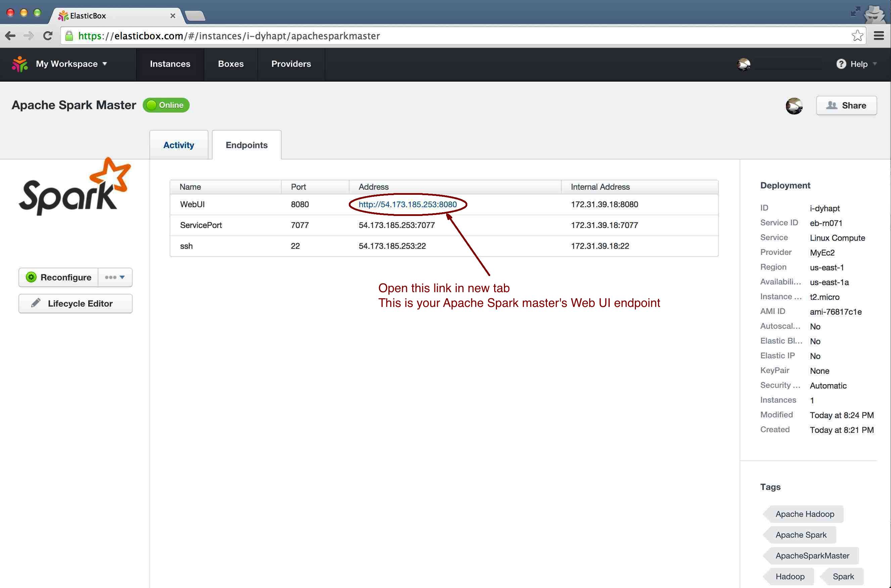Image resolution: width=891 pixels, height=588 pixels.
Task: Expand the Reconfigure more-actions dropdown
Action: pyautogui.click(x=115, y=277)
